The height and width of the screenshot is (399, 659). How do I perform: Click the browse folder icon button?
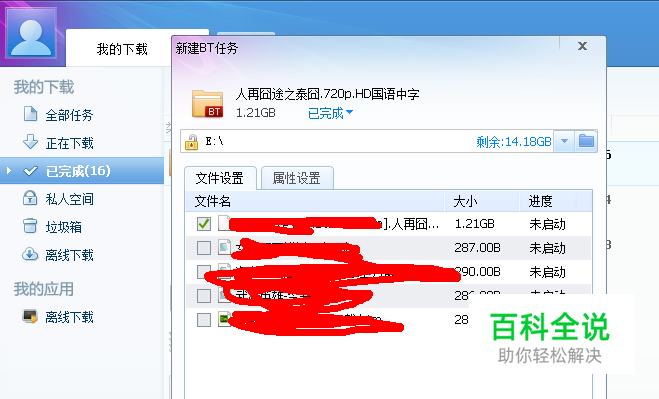coord(586,141)
